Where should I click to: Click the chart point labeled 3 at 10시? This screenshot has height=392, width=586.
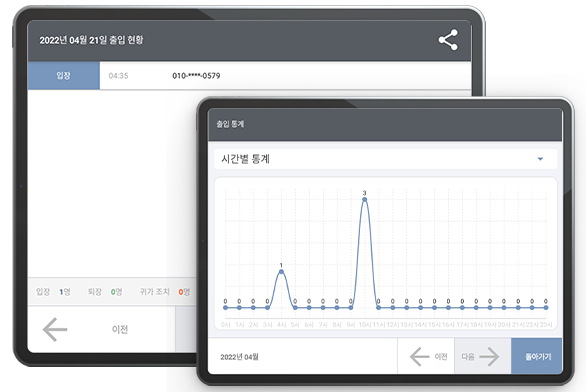364,200
